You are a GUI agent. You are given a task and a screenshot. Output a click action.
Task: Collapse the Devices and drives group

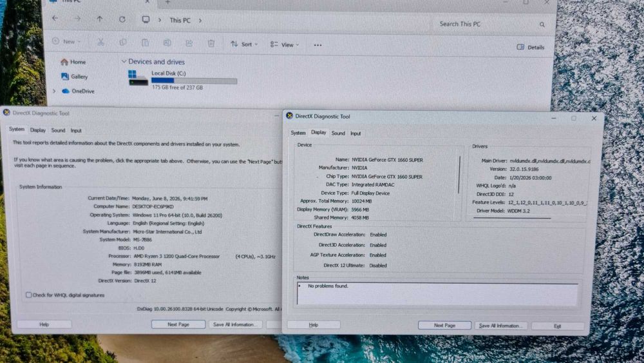point(124,62)
